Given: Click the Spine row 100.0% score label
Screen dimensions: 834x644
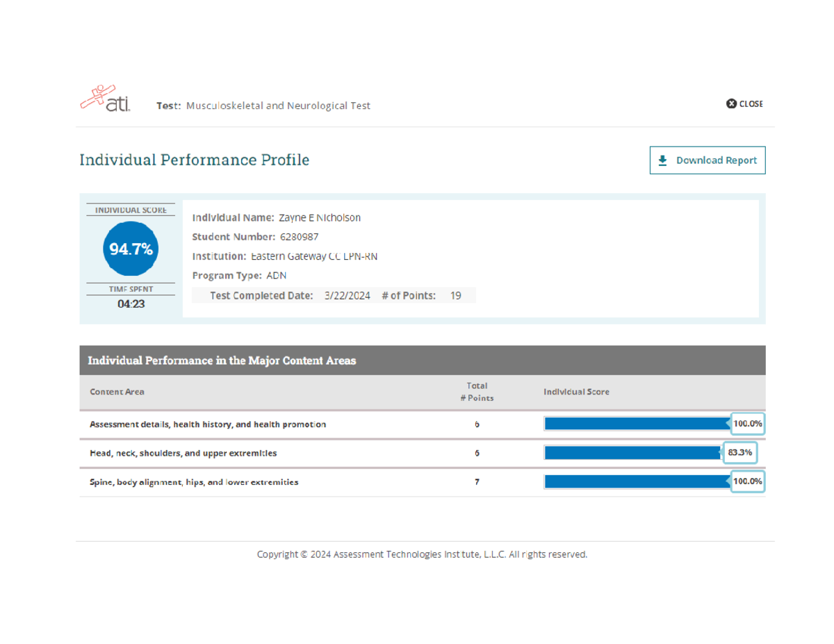Looking at the screenshot, I should (748, 481).
